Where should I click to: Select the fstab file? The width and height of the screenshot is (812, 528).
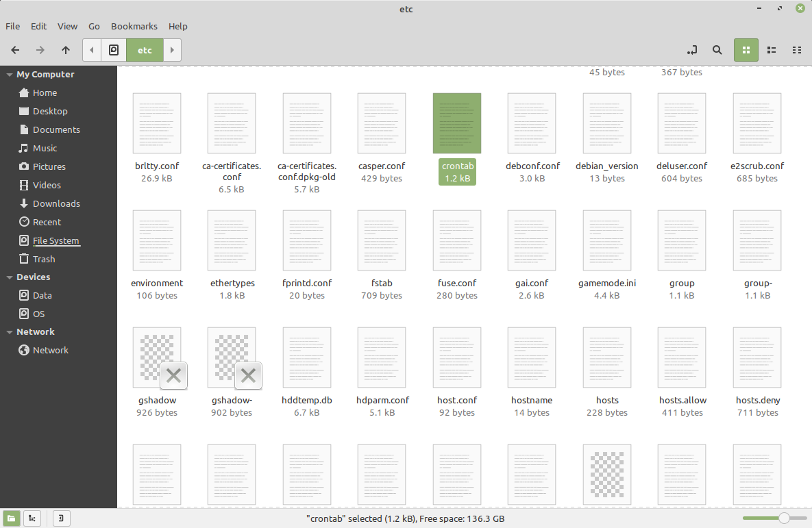click(382, 240)
